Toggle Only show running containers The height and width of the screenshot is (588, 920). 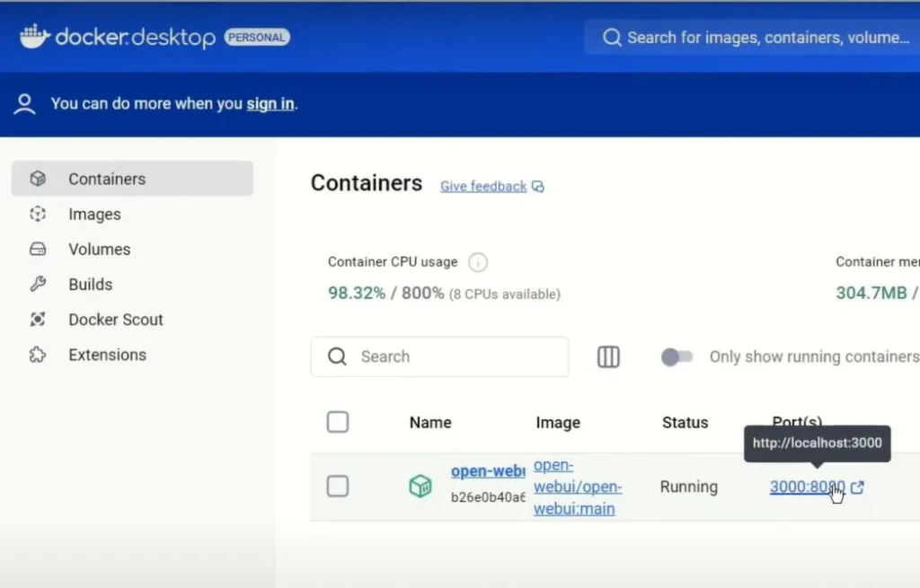click(x=677, y=356)
